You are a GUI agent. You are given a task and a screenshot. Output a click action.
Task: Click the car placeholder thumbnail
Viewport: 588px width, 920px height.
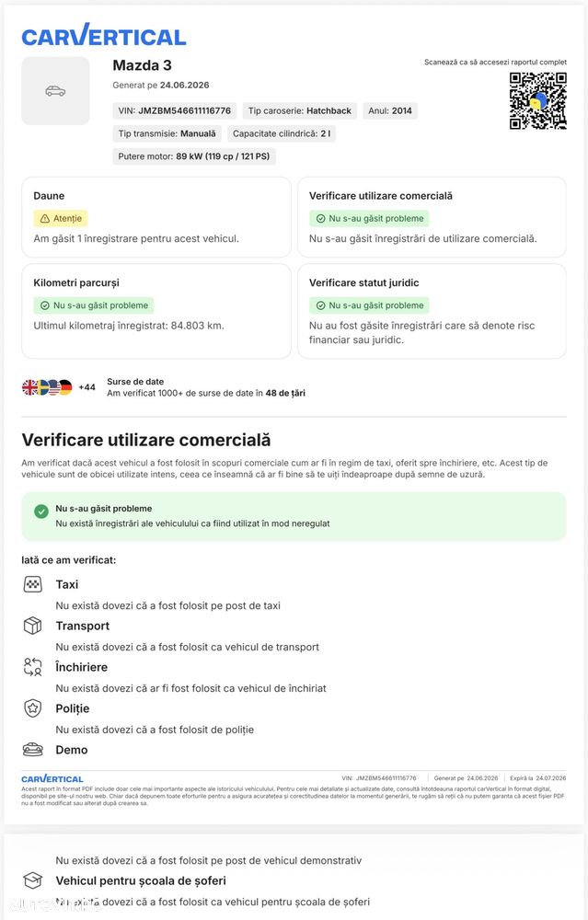tap(56, 91)
